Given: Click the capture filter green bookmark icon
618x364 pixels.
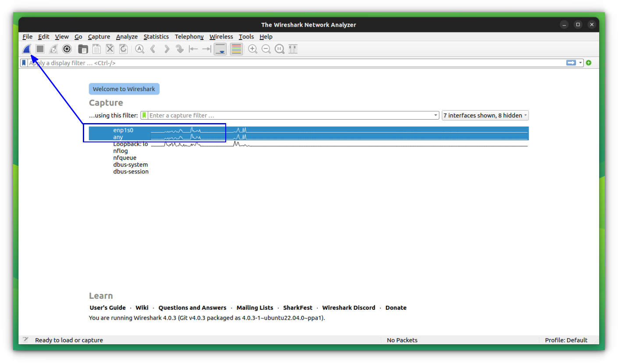Looking at the screenshot, I should 144,116.
